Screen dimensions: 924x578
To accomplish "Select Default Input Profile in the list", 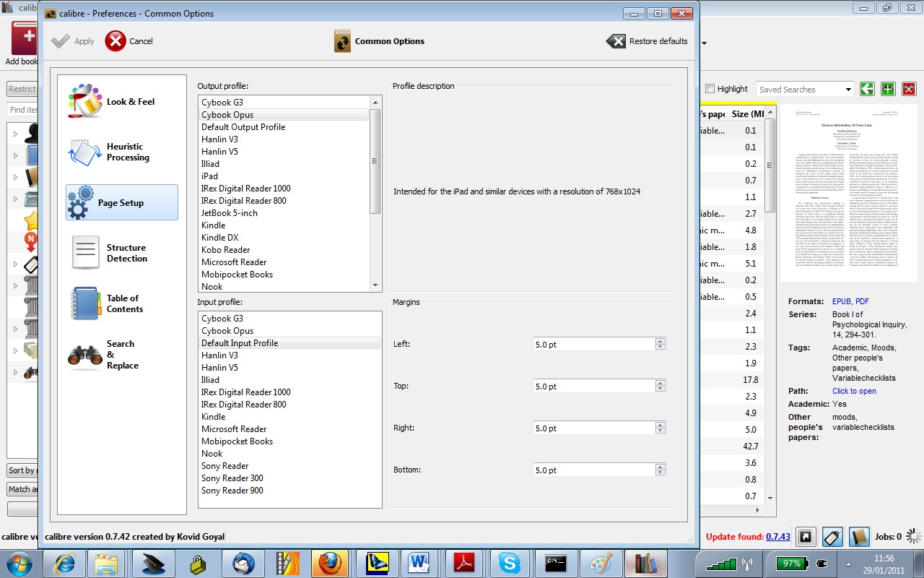I will click(289, 343).
